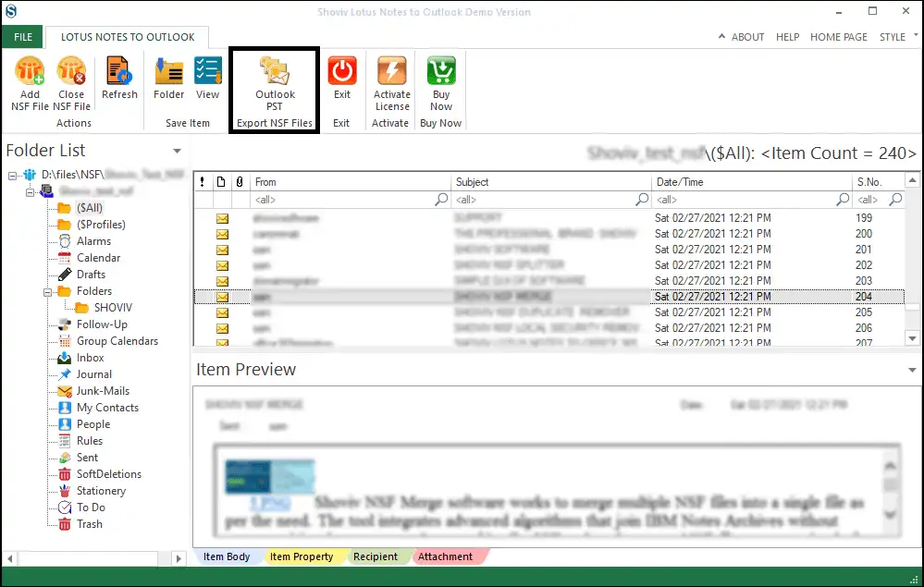924x587 pixels.
Task: Collapse the D:\files\NSF root tree node
Action: coord(12,174)
